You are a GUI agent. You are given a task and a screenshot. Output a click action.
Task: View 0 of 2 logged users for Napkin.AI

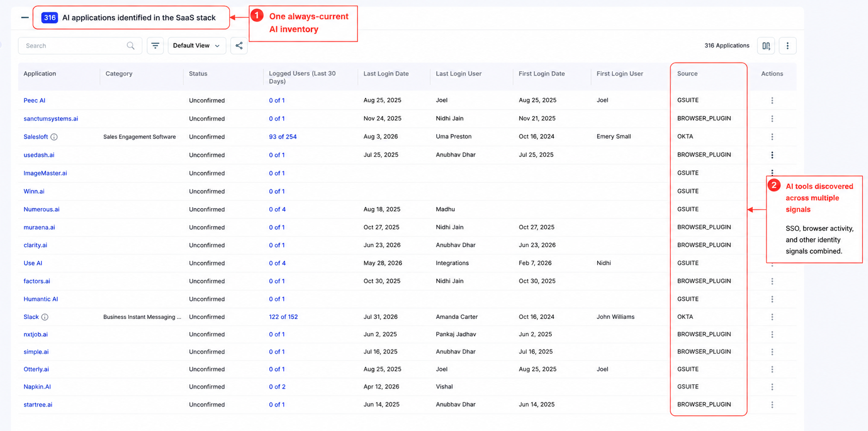[x=277, y=387]
